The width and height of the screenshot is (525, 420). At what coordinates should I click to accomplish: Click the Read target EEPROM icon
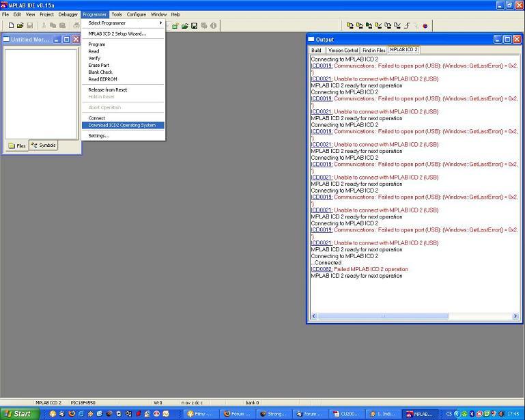tap(369, 25)
